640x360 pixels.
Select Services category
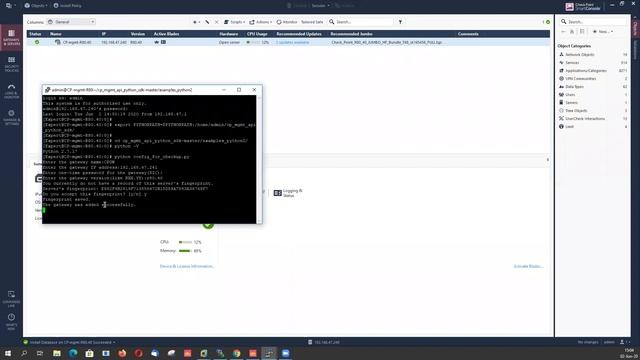(x=572, y=63)
